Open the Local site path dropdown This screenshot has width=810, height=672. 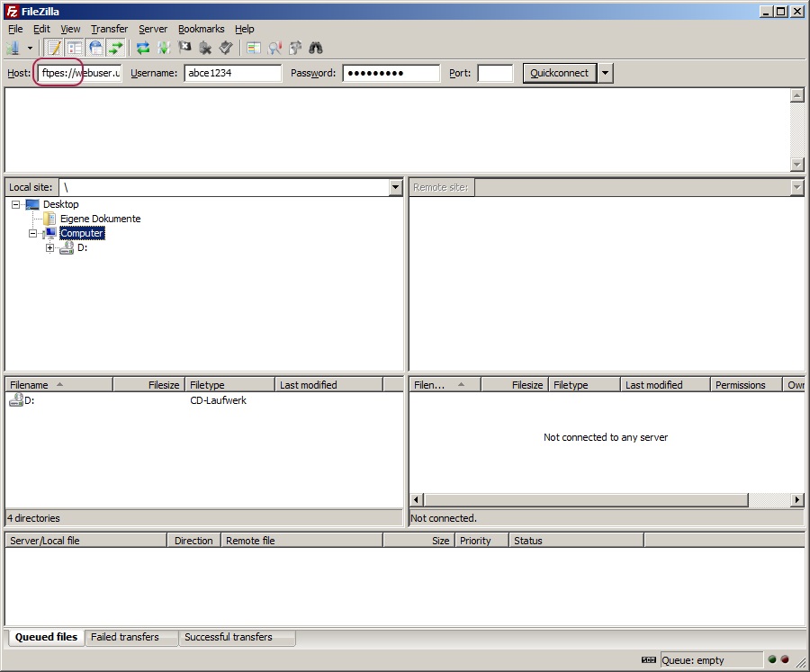pos(395,187)
